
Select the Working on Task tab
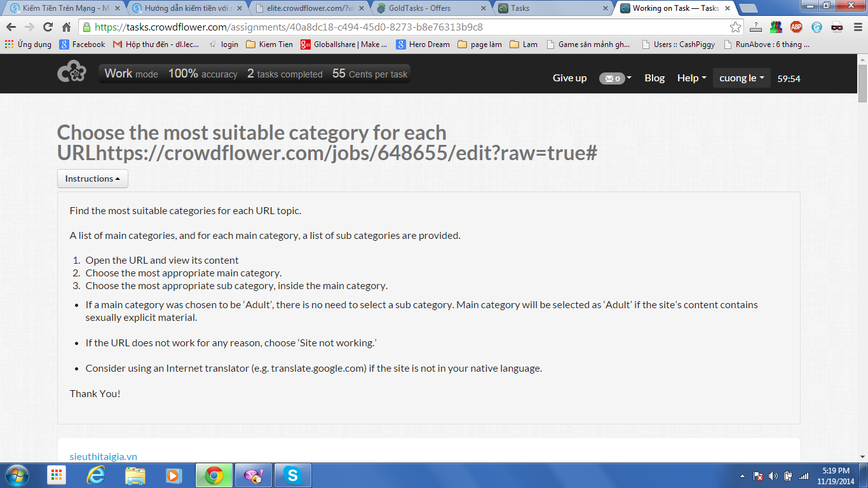[x=674, y=8]
